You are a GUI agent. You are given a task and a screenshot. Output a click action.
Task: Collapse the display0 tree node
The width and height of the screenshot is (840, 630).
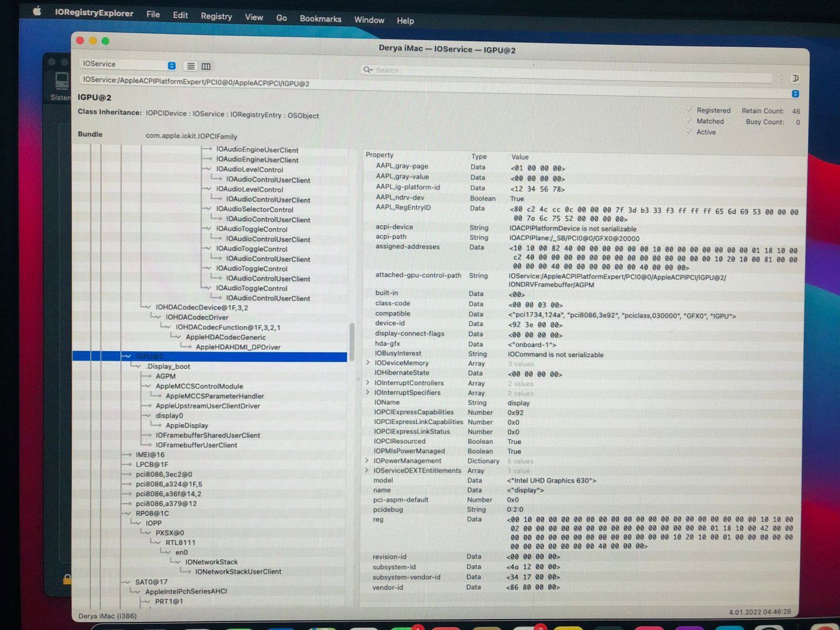tap(147, 415)
